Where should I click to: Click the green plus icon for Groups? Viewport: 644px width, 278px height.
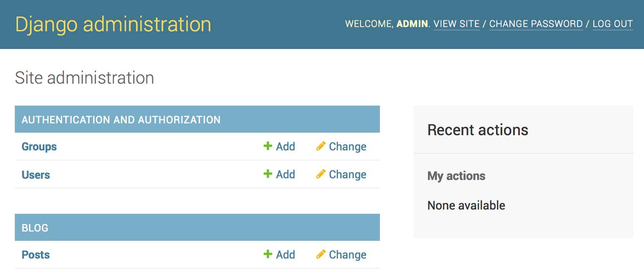[267, 146]
